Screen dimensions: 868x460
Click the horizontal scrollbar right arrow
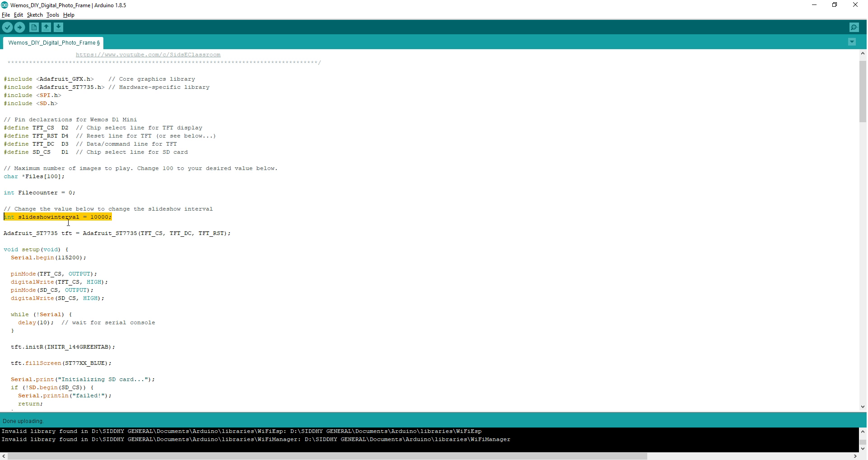(x=855, y=456)
